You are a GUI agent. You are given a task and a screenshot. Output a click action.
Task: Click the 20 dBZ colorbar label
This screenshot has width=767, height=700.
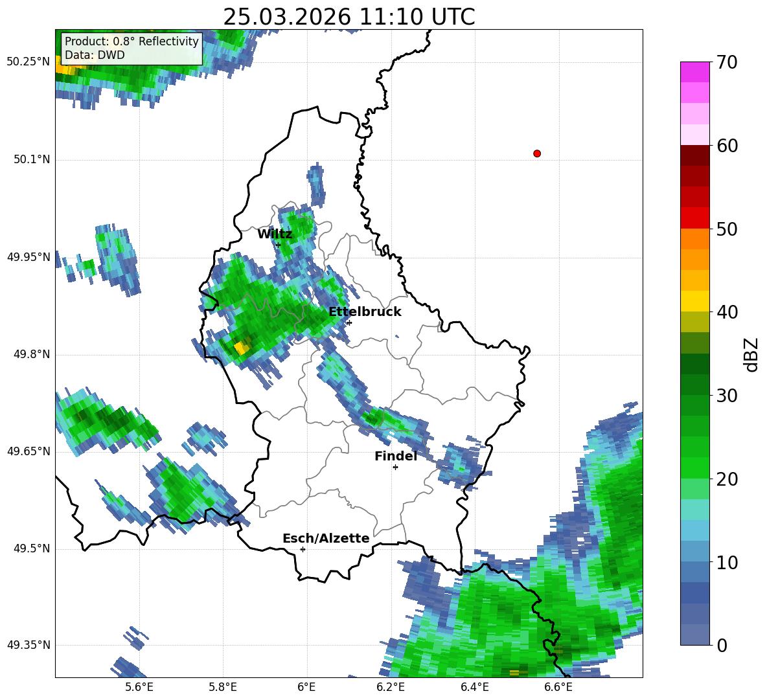pyautogui.click(x=727, y=479)
